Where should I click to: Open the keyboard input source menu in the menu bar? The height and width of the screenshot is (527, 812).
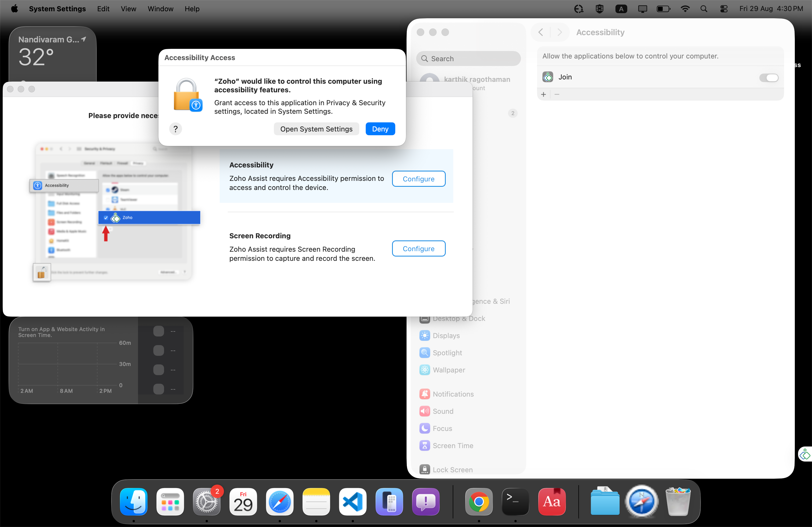coord(621,9)
